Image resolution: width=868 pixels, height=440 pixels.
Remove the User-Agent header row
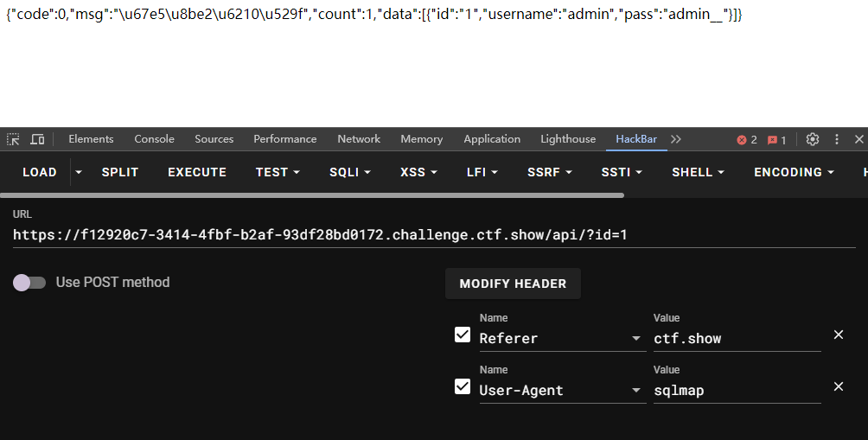[x=838, y=387]
